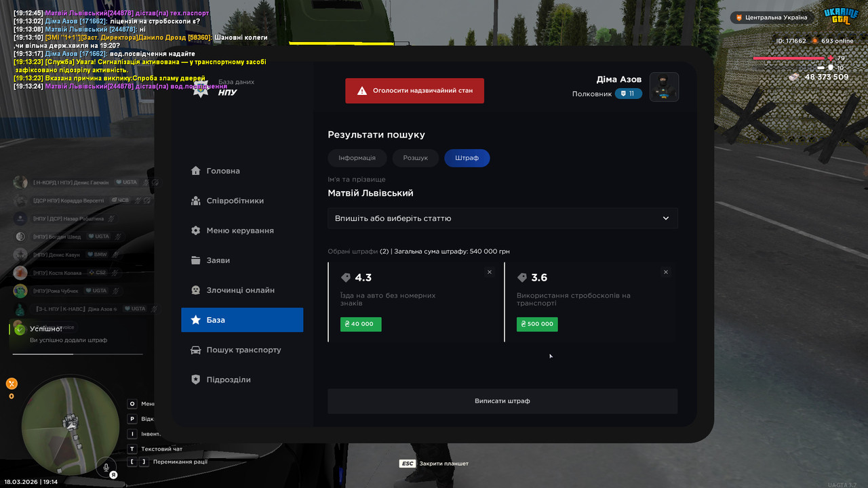
Task: Click the CS2 tag beside Костя Копака
Action: (x=97, y=272)
